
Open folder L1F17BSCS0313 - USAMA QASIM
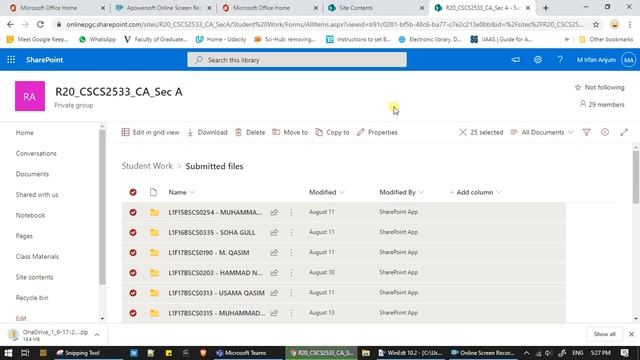click(216, 293)
